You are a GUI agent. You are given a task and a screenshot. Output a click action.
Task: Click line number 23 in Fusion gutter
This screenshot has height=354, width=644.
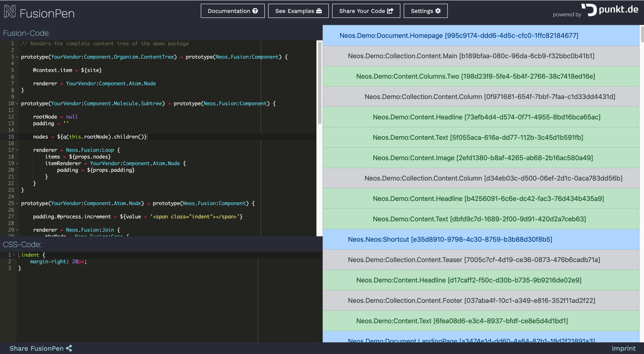11,190
